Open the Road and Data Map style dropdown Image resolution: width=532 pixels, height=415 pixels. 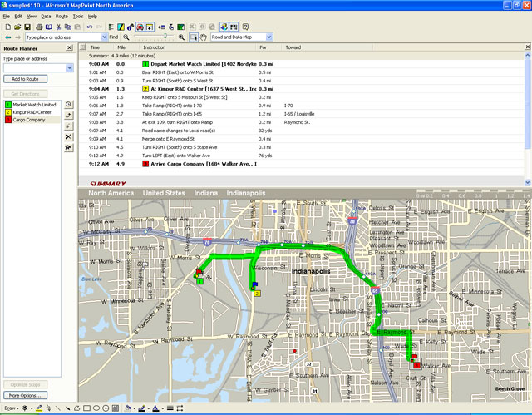269,37
